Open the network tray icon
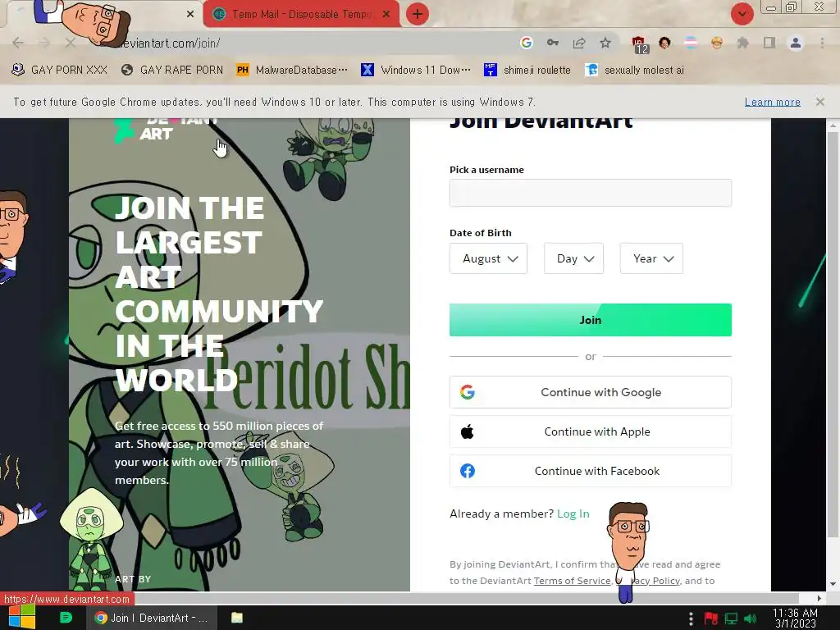The width and height of the screenshot is (840, 630). [x=731, y=619]
